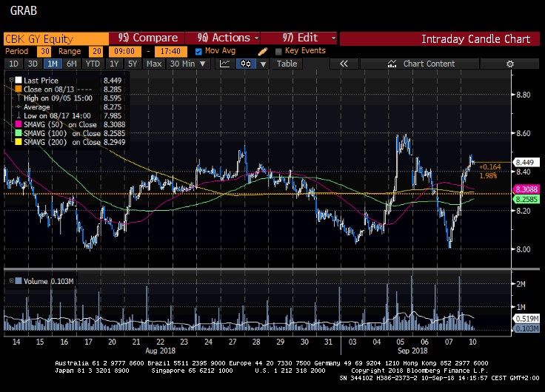
Task: Expand the Actions dropdown menu
Action: tap(229, 38)
